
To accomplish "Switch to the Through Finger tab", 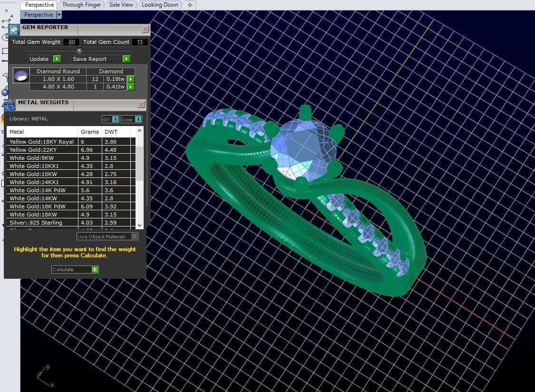I will click(x=81, y=5).
